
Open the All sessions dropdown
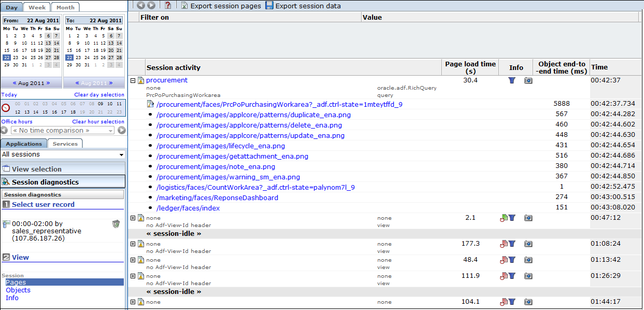click(63, 154)
